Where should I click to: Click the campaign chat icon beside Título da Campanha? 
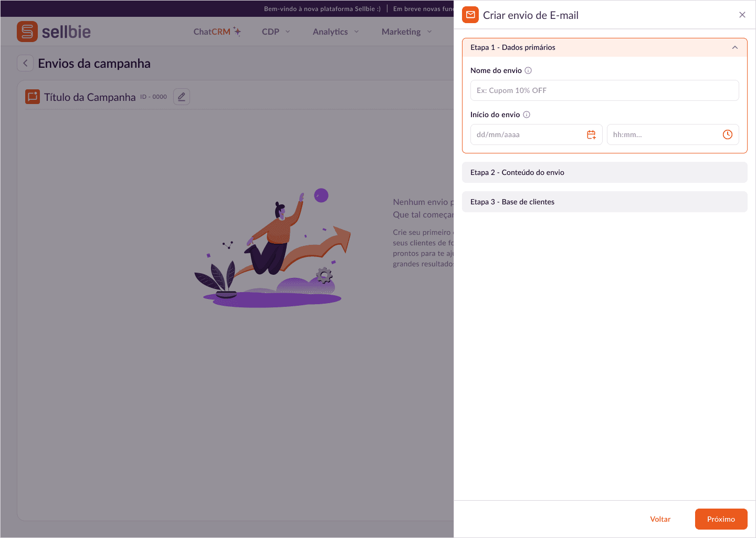(33, 97)
